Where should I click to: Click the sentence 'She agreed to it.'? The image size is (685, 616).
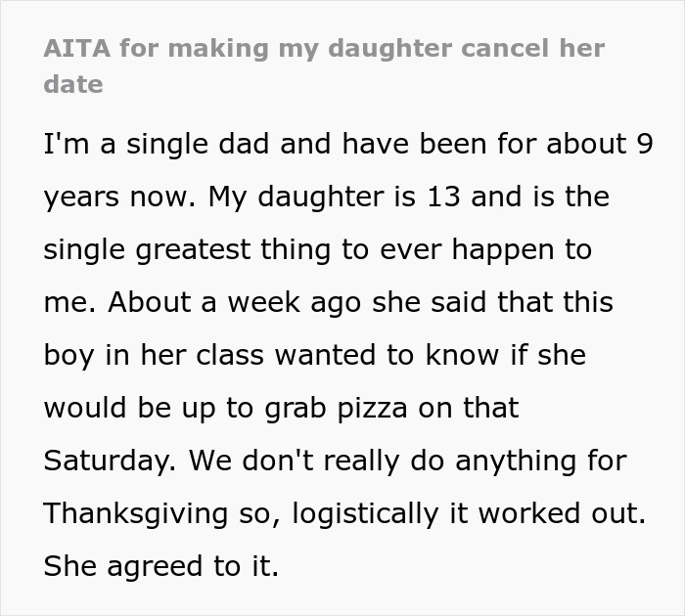(x=161, y=566)
